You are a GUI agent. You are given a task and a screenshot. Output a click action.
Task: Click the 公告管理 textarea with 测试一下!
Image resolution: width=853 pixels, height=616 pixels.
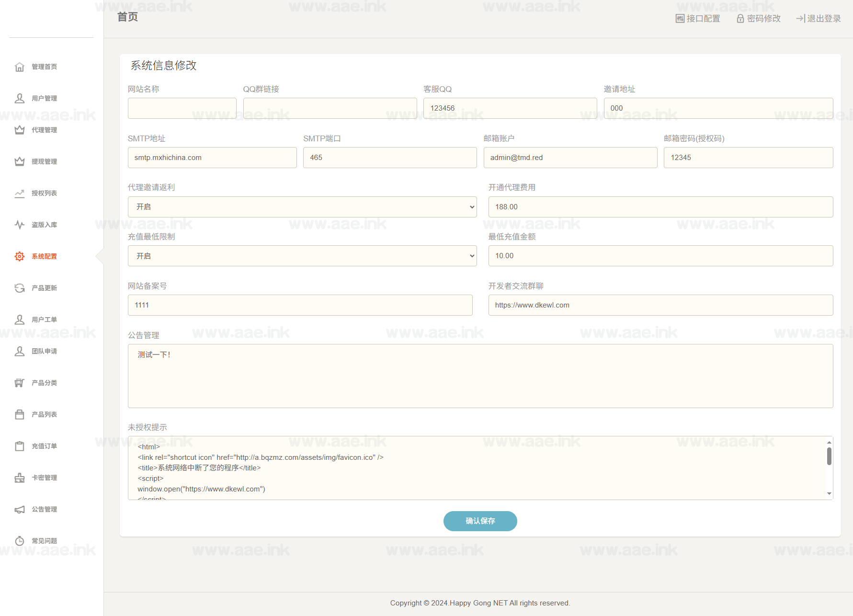click(x=480, y=376)
